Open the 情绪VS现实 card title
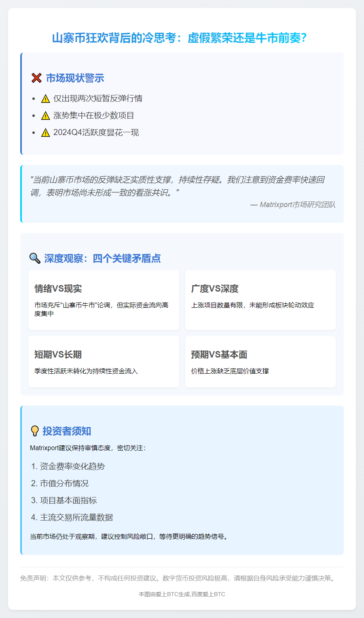Viewport: 364px width, 618px height. (x=58, y=289)
